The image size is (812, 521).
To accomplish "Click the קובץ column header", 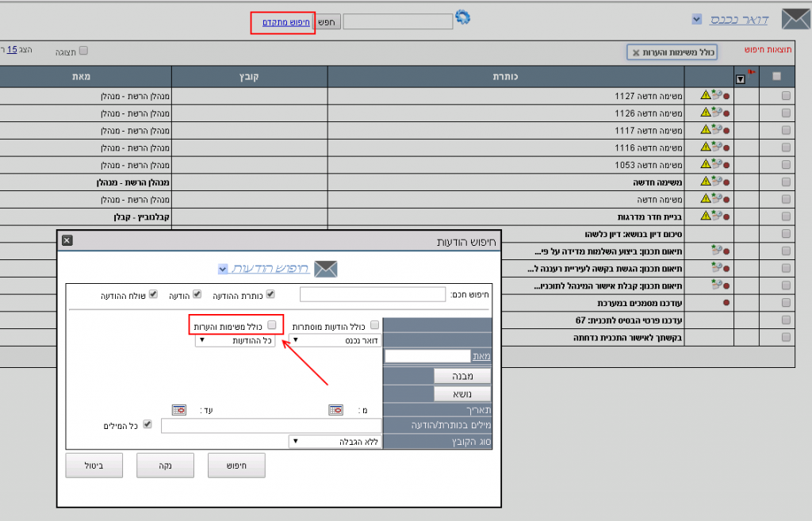I will 249,76.
